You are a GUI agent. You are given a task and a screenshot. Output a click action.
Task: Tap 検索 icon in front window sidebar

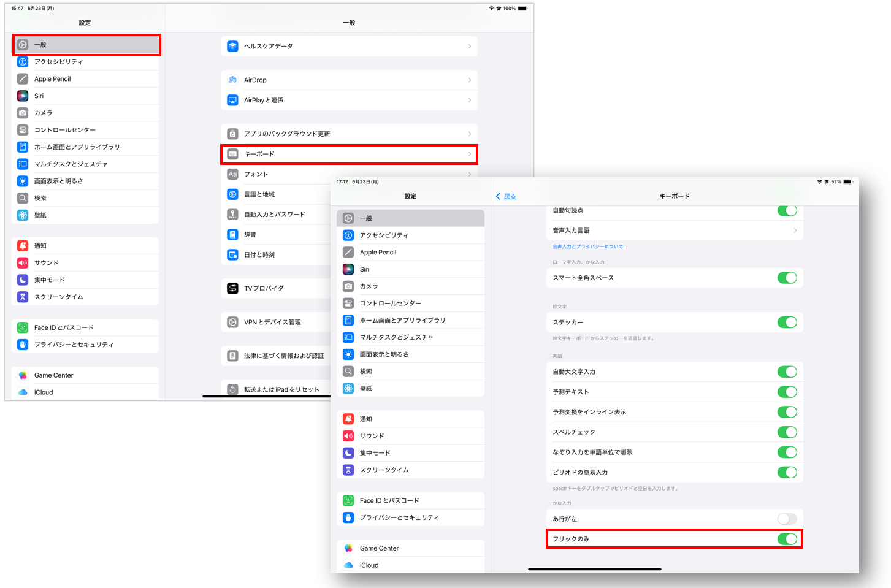point(348,372)
